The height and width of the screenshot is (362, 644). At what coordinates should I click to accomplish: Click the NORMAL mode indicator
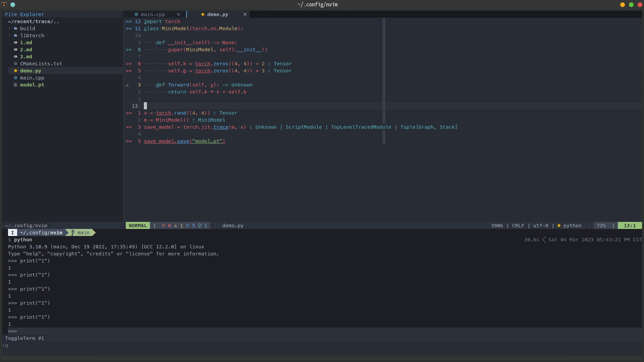[138, 226]
